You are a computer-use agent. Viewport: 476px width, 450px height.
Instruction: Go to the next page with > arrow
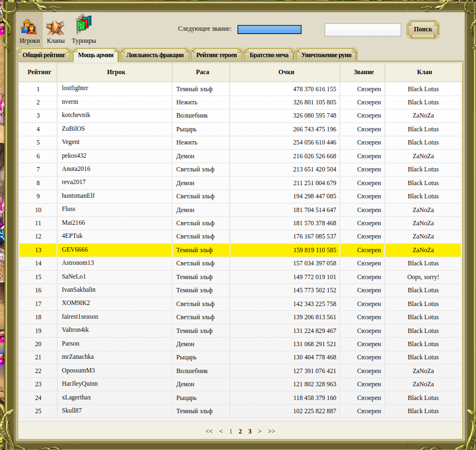coord(259,431)
